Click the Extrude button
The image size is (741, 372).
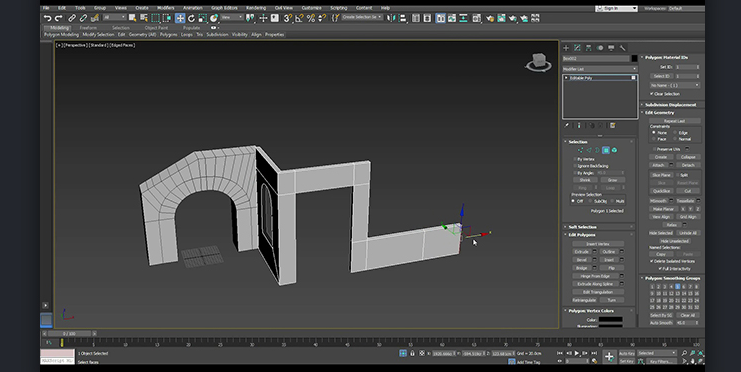[581, 252]
